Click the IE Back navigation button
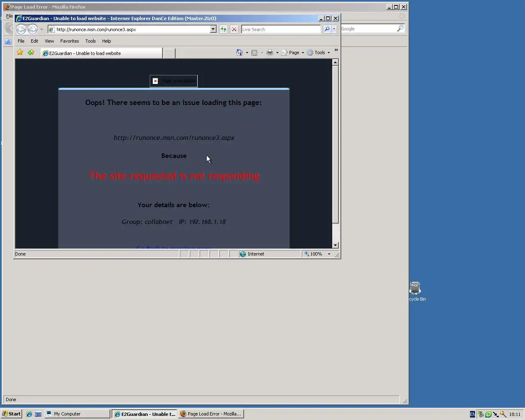 (21, 29)
